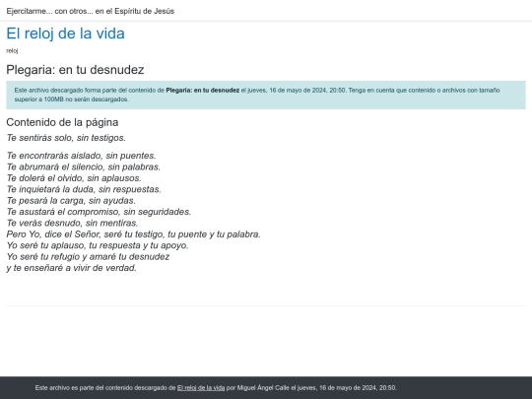The image size is (532, 399).
Task: Click the line 'Te verás desnudo, sin mentiras.'
Action: 72,223
